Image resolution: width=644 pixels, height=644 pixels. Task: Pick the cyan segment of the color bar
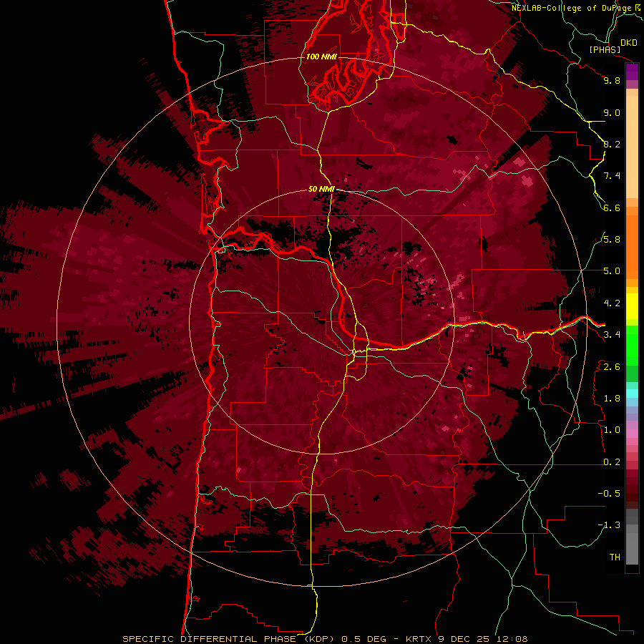click(x=632, y=394)
